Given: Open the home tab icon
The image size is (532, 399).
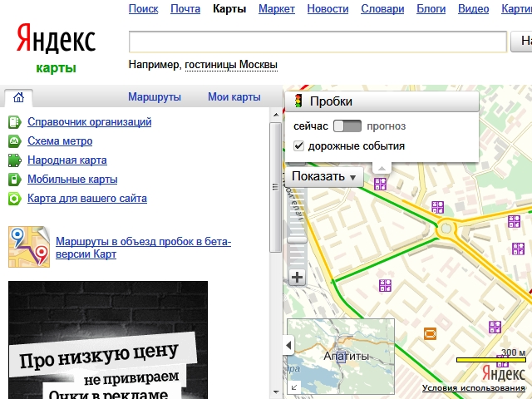Looking at the screenshot, I should point(18,97).
